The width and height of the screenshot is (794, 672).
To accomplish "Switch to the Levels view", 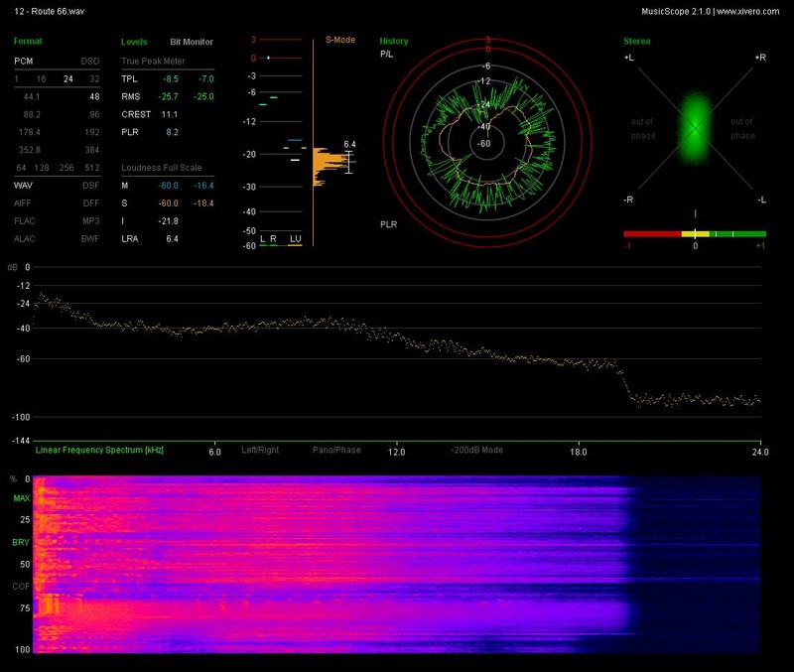I will click(134, 42).
